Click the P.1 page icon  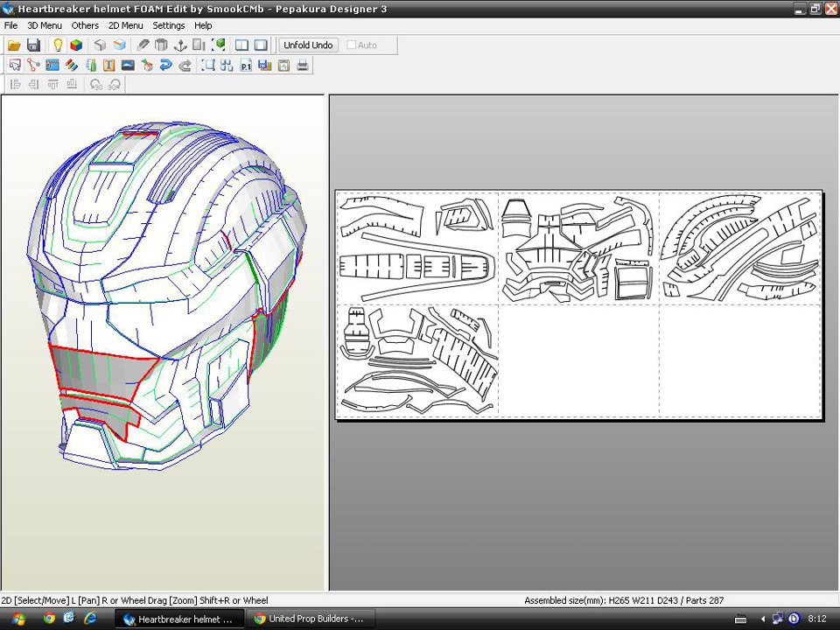tap(246, 66)
